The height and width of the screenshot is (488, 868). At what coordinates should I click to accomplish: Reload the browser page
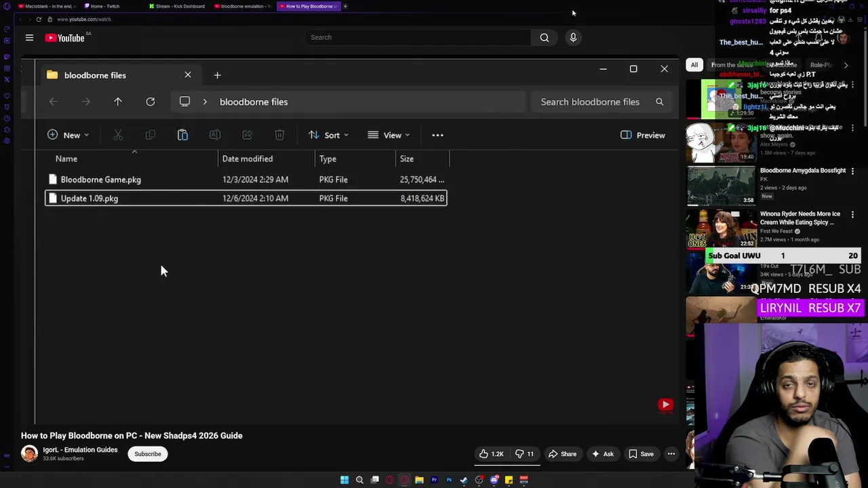39,19
